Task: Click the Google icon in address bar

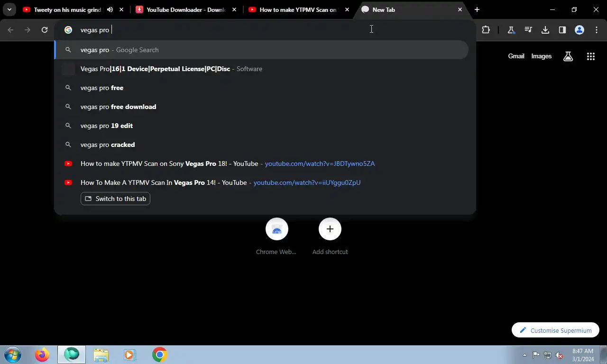Action: coord(68,30)
